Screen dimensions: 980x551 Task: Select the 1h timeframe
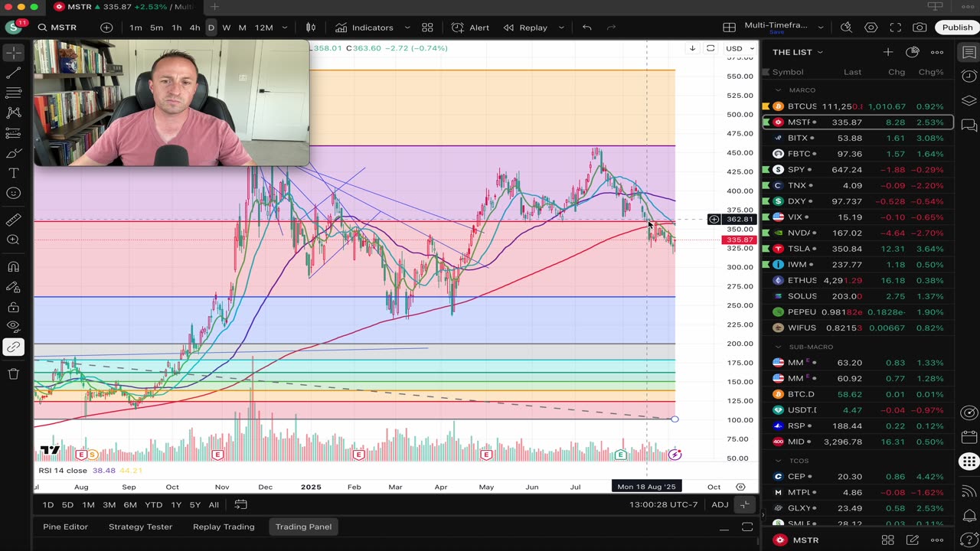(x=176, y=28)
